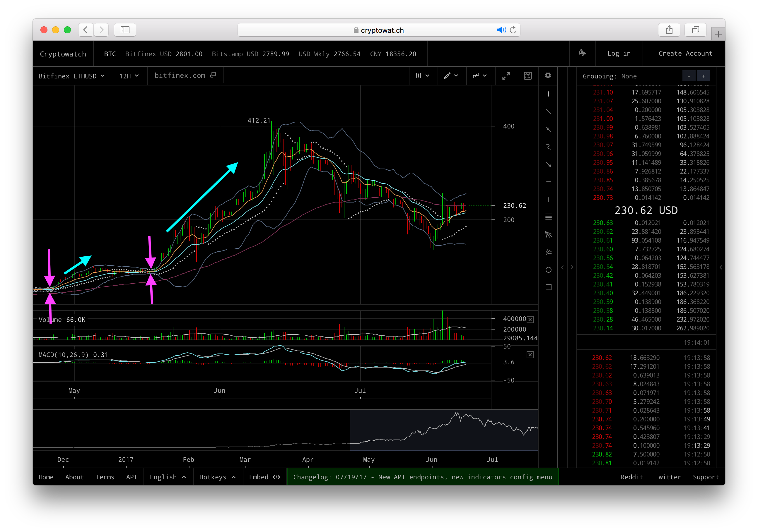The width and height of the screenshot is (758, 532).
Task: Open the Reddit link
Action: (x=631, y=477)
